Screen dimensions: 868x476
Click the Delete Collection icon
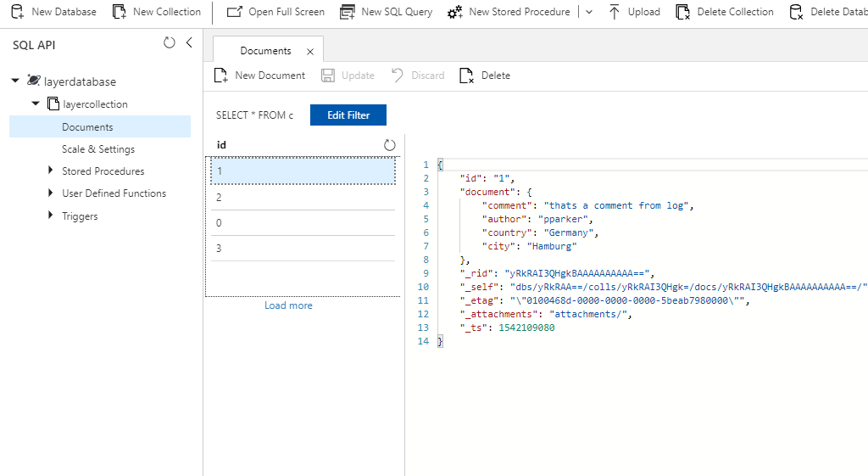[x=682, y=12]
